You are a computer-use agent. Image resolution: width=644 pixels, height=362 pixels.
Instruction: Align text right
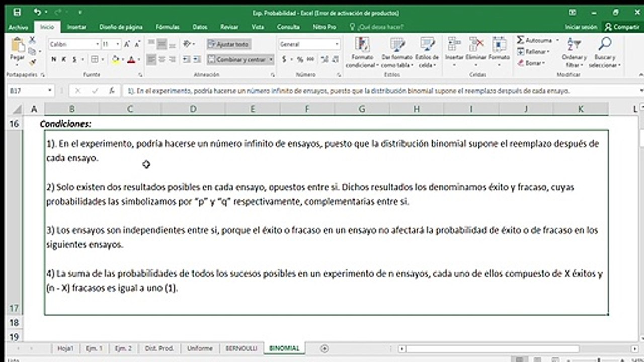[x=173, y=59]
